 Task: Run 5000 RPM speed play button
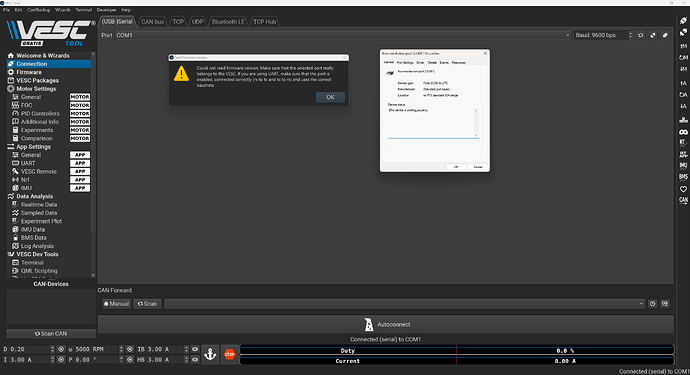130,349
